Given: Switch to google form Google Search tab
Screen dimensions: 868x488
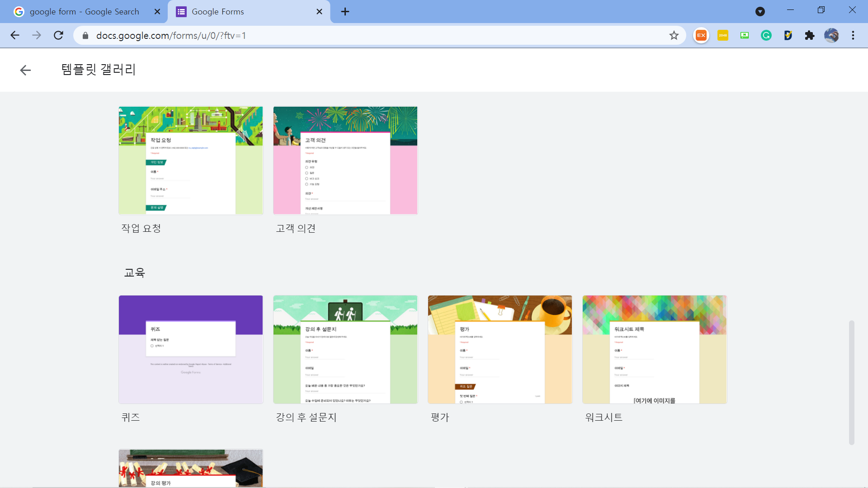Looking at the screenshot, I should [x=84, y=12].
